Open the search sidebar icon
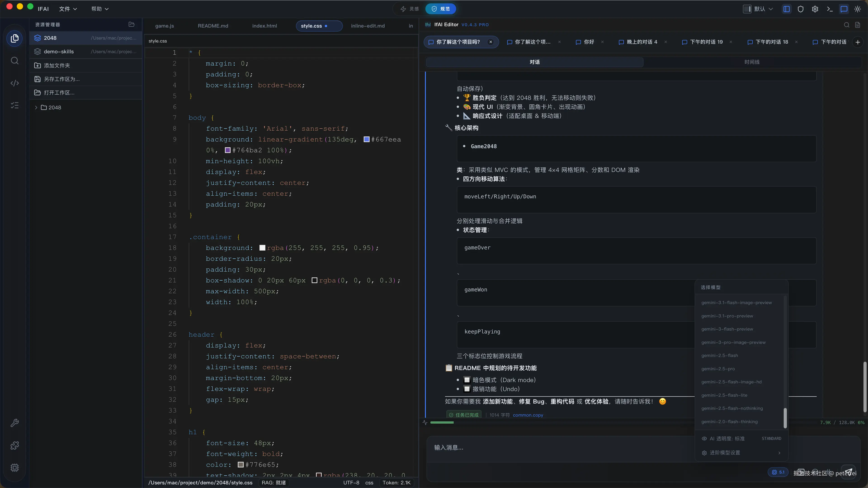The image size is (868, 488). (14, 61)
